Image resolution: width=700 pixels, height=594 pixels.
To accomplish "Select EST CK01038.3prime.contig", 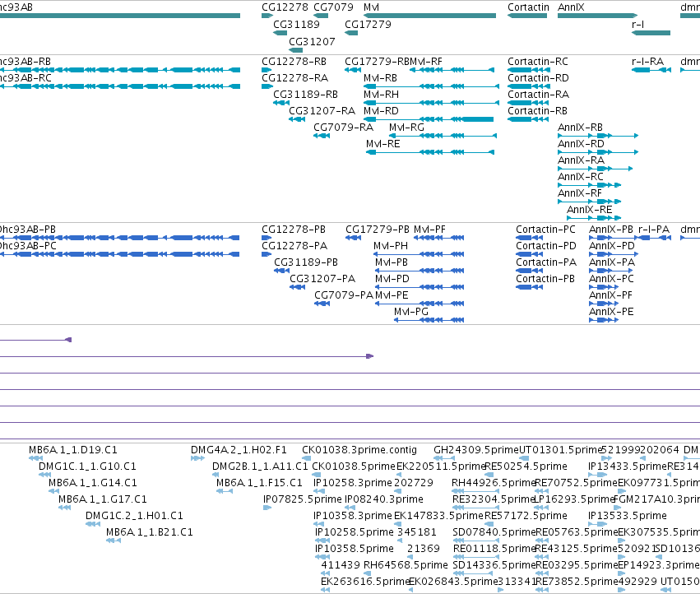I will (x=307, y=458).
